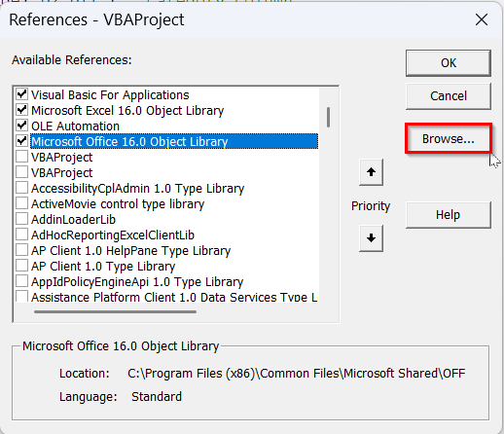Open the Browse... file dialog
This screenshot has width=504, height=434.
pos(449,139)
